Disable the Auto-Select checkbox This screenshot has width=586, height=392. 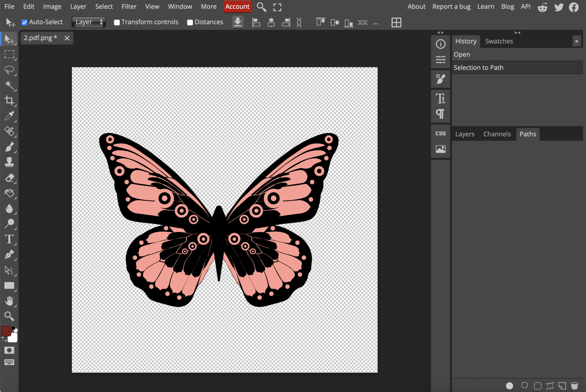pos(24,22)
